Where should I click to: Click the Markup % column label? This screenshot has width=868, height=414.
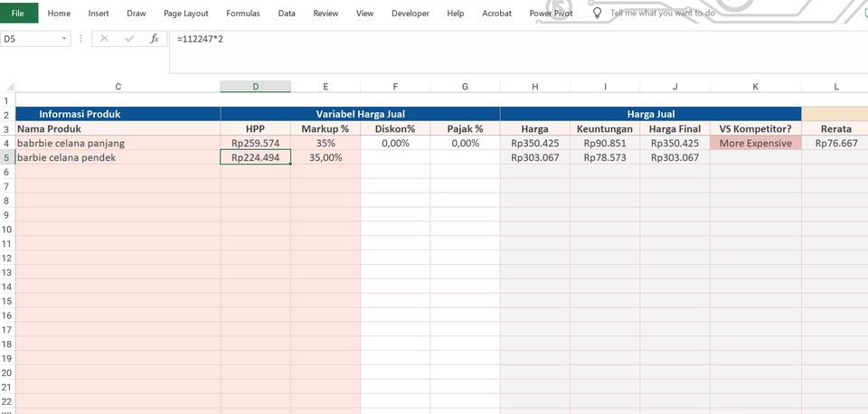point(325,128)
